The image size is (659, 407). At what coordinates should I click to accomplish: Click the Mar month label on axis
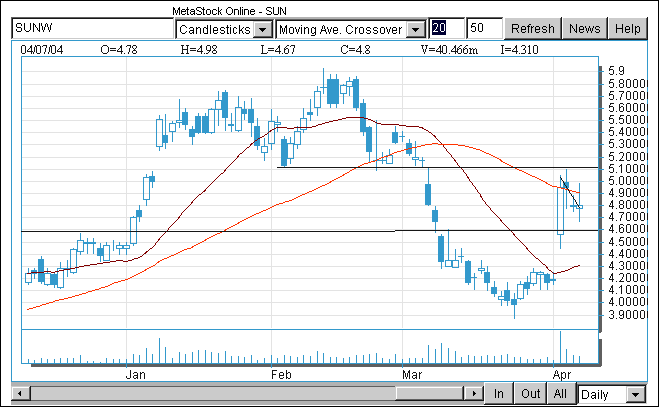[412, 374]
